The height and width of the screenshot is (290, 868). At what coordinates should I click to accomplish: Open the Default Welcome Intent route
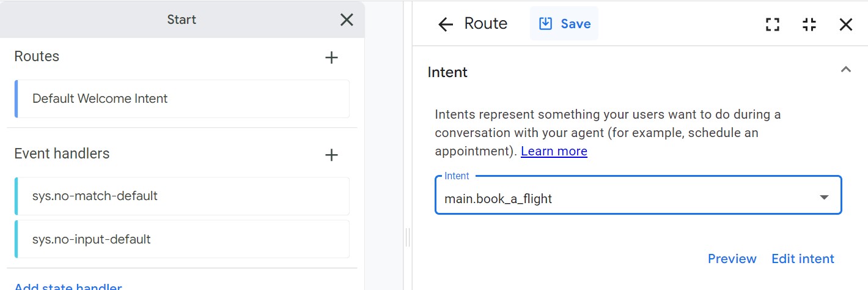point(182,99)
